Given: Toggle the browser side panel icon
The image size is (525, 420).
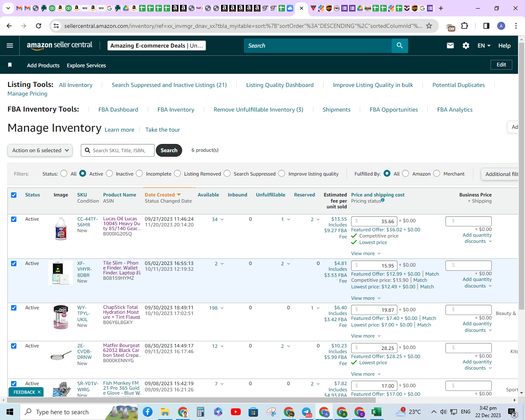Looking at the screenshot, I should click(x=486, y=26).
